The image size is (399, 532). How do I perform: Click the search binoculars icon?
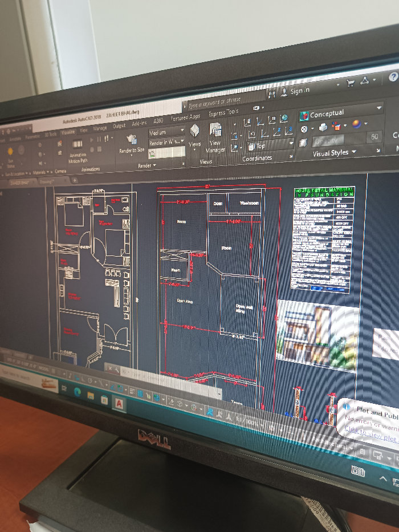point(272,94)
